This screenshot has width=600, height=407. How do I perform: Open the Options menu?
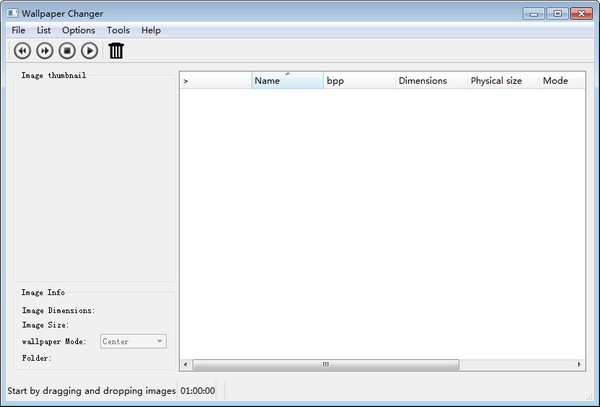click(79, 30)
